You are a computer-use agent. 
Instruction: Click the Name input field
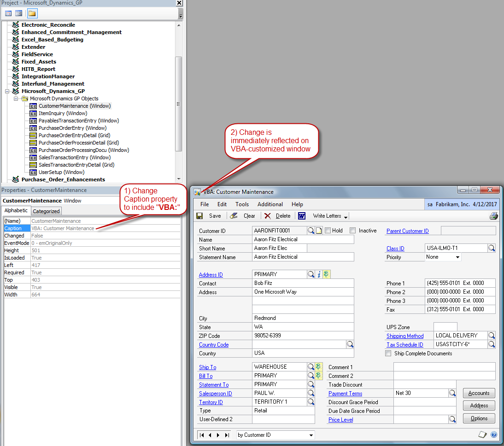point(303,239)
